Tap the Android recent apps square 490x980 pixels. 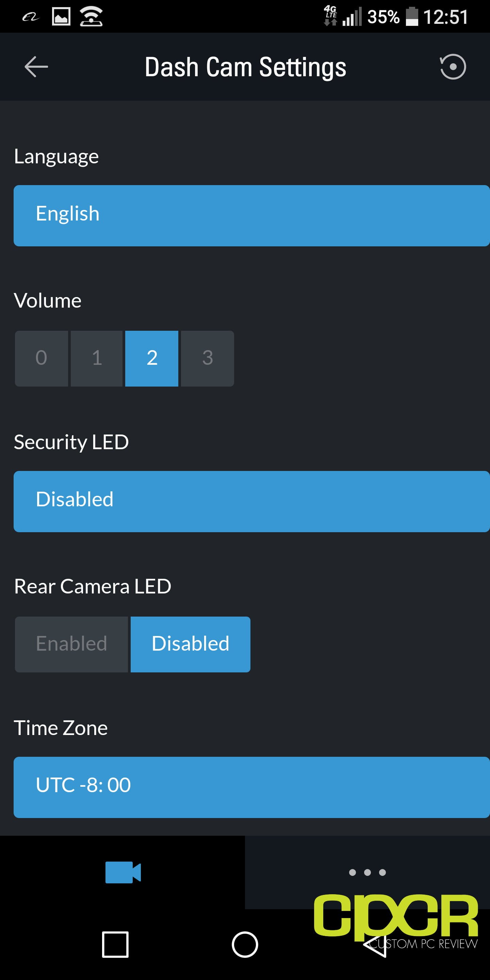coord(115,944)
